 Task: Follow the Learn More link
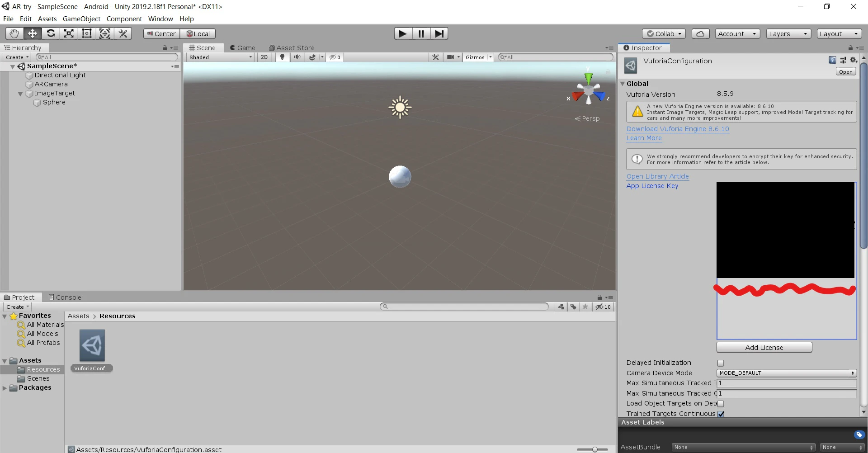click(x=644, y=138)
